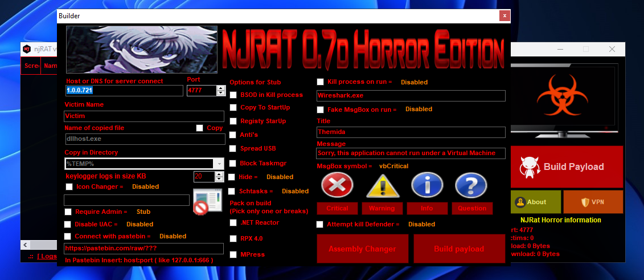Click the njRAT logo icon in background window title
Screen dimensions: 644x280
coord(27,48)
